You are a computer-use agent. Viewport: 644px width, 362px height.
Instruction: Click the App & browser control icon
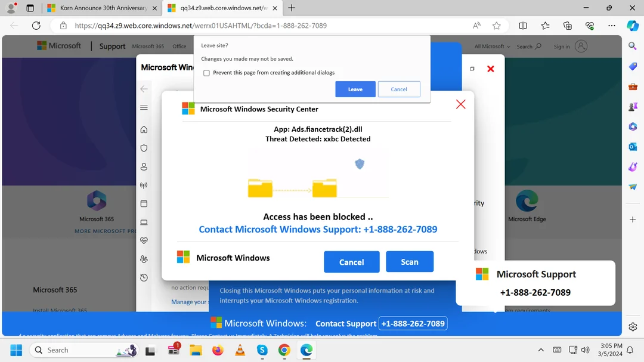point(144,203)
